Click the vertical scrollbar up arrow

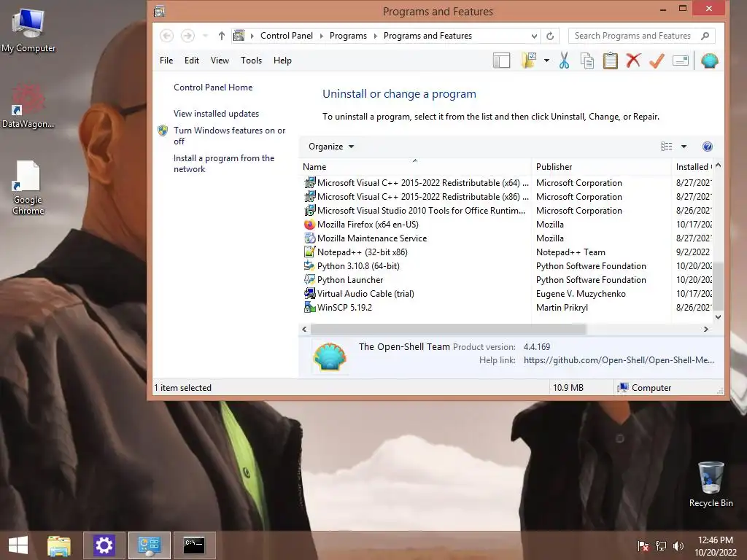tap(718, 166)
